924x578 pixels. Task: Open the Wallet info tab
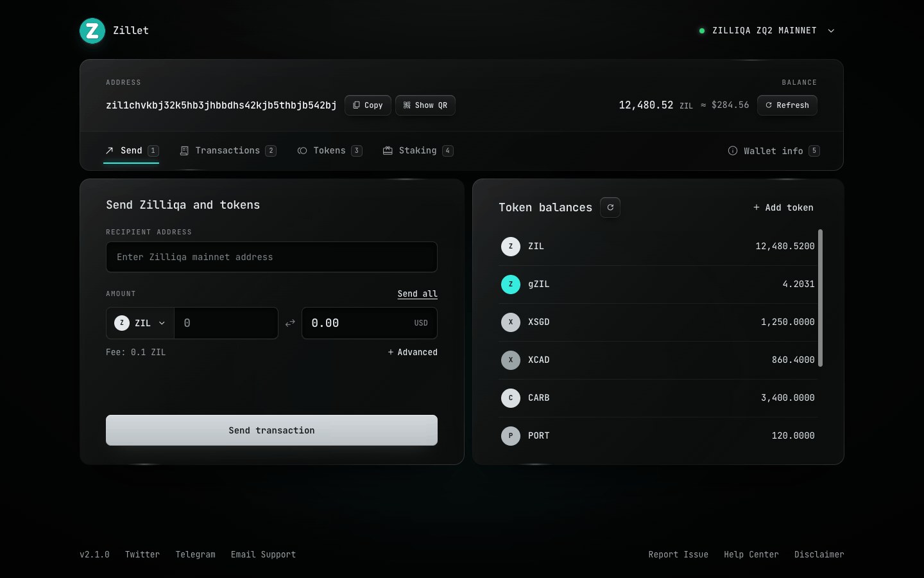(x=774, y=151)
